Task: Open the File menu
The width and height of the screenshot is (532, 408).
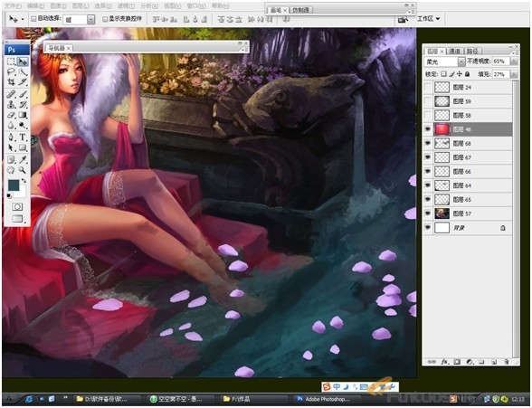Action: (13, 6)
